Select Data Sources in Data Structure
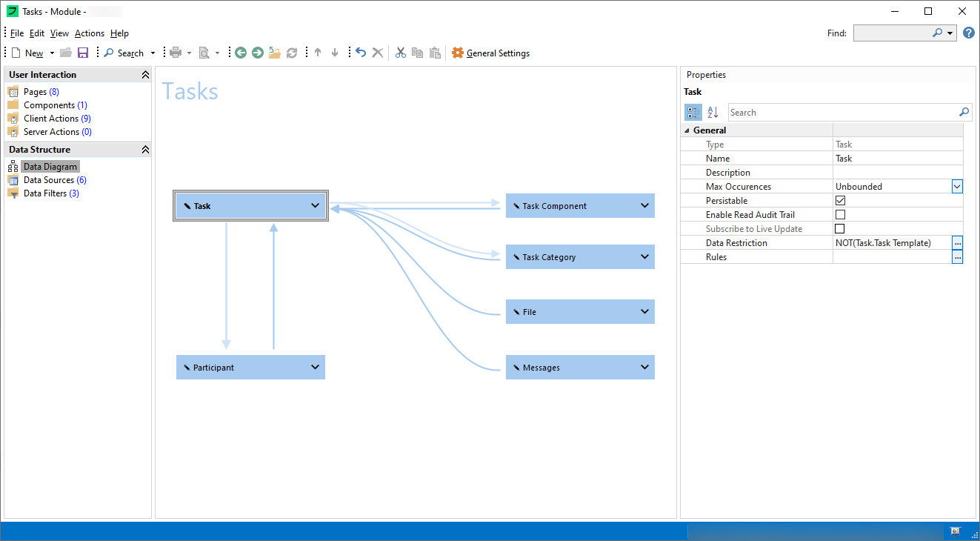 (49, 180)
